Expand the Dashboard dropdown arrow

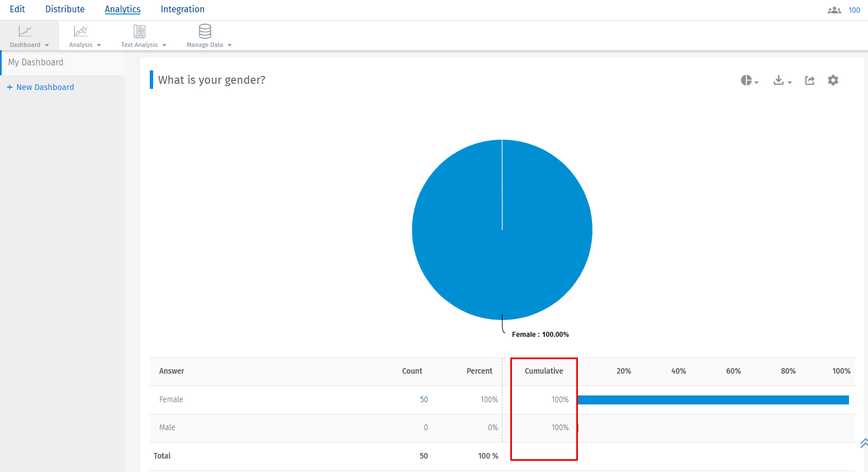point(47,45)
